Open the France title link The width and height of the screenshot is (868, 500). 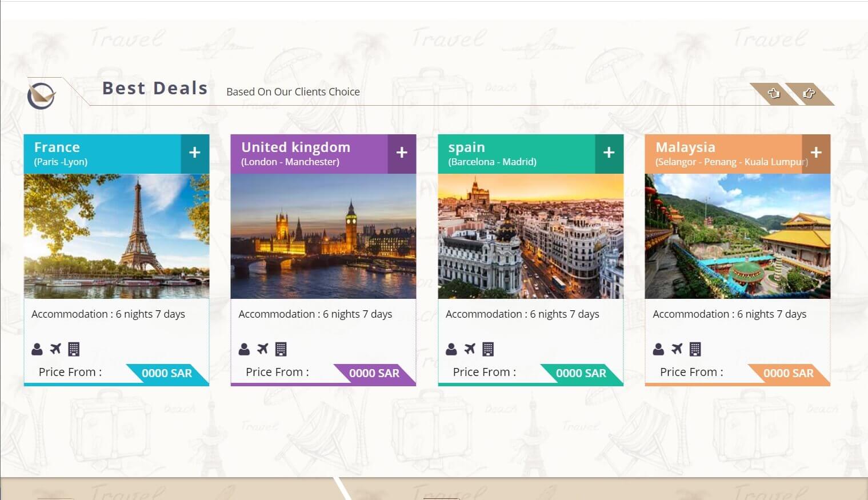point(57,147)
